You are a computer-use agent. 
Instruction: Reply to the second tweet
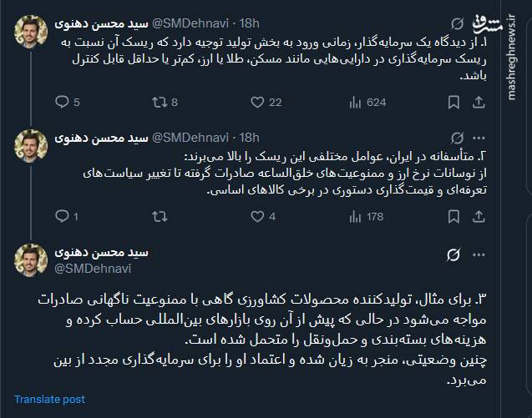61,217
